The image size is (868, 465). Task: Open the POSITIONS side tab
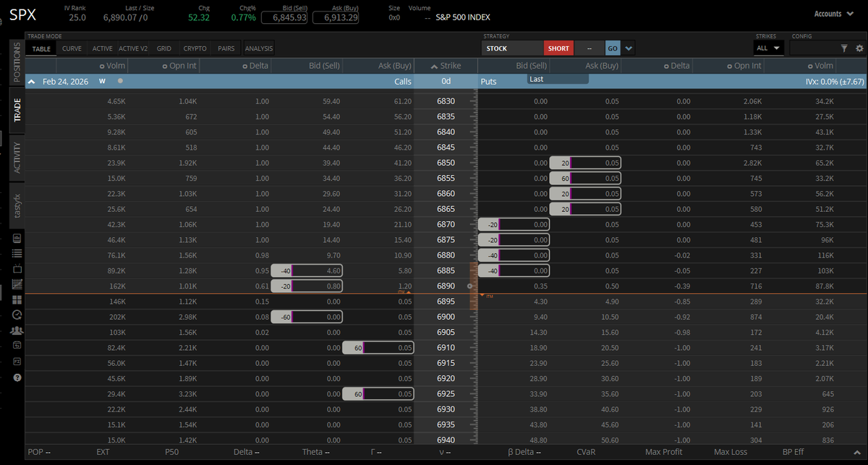(x=17, y=64)
